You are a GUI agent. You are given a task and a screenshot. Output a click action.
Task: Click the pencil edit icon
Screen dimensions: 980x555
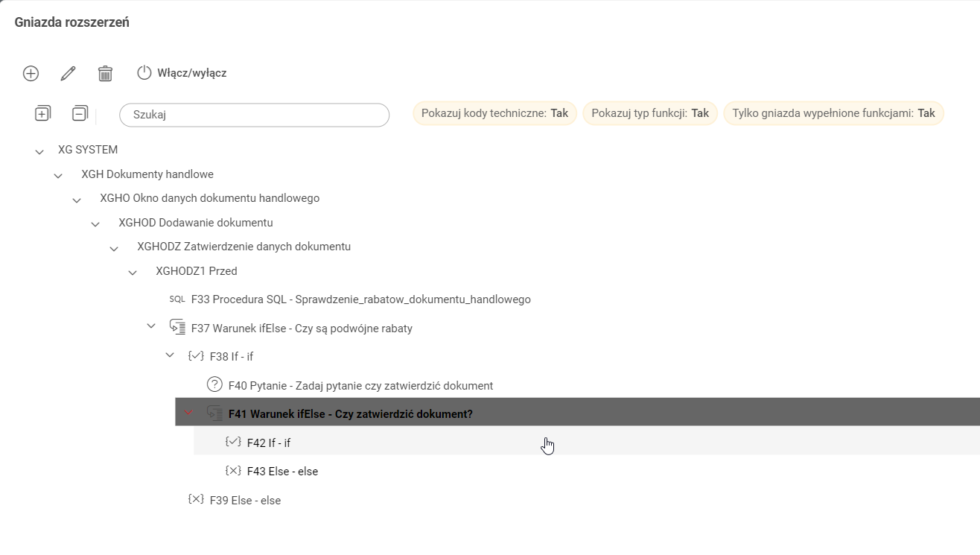point(68,73)
